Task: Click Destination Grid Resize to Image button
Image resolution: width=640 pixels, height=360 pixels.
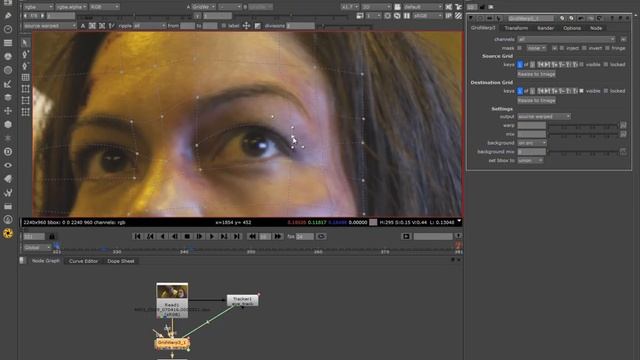Action: (x=536, y=100)
